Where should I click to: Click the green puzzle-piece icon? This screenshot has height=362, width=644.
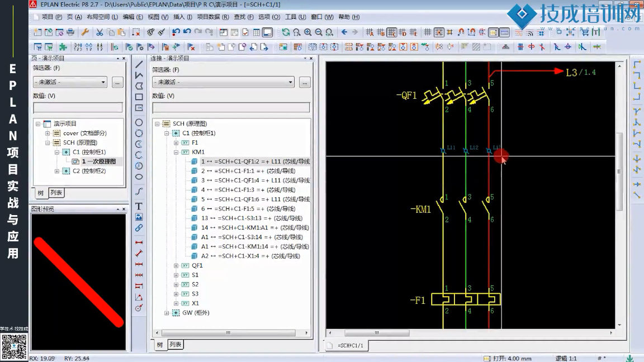pos(63,47)
